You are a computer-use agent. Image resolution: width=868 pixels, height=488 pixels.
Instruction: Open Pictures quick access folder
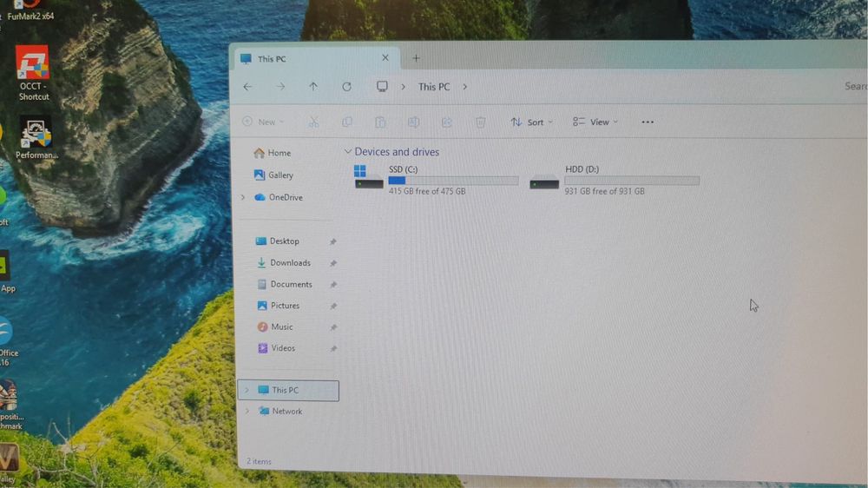coord(279,305)
